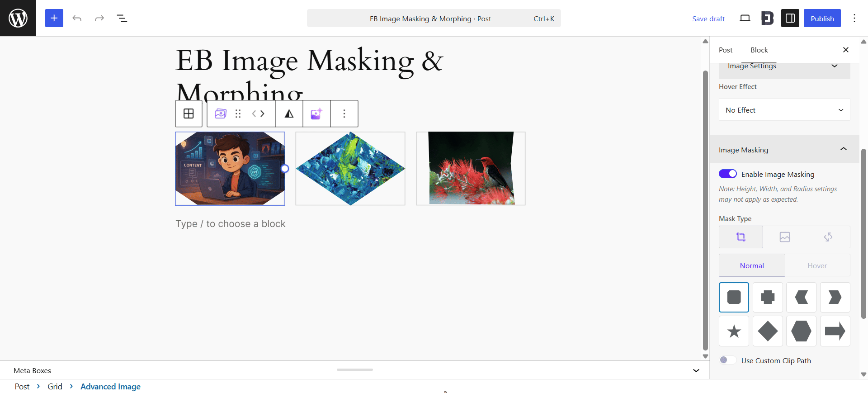Click the 'Type / to choose a block' placeholder
This screenshot has width=868, height=393.
(x=231, y=224)
